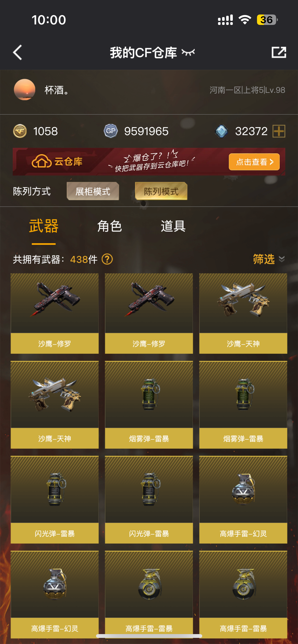The width and height of the screenshot is (298, 644).
Task: Tap the gold CF coin icon
Action: [20, 131]
